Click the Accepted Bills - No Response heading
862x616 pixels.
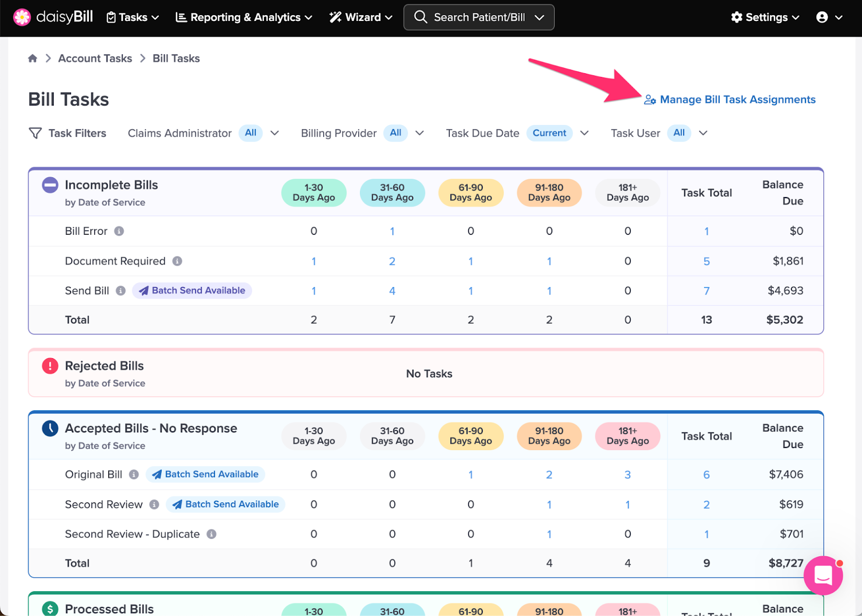pyautogui.click(x=151, y=429)
